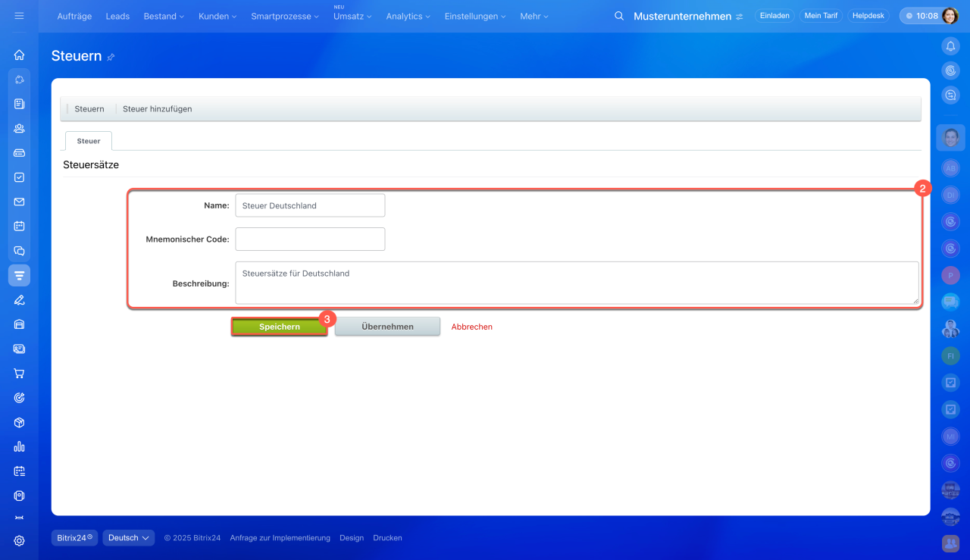
Task: Open the mail icon in left sidebar
Action: click(x=19, y=202)
